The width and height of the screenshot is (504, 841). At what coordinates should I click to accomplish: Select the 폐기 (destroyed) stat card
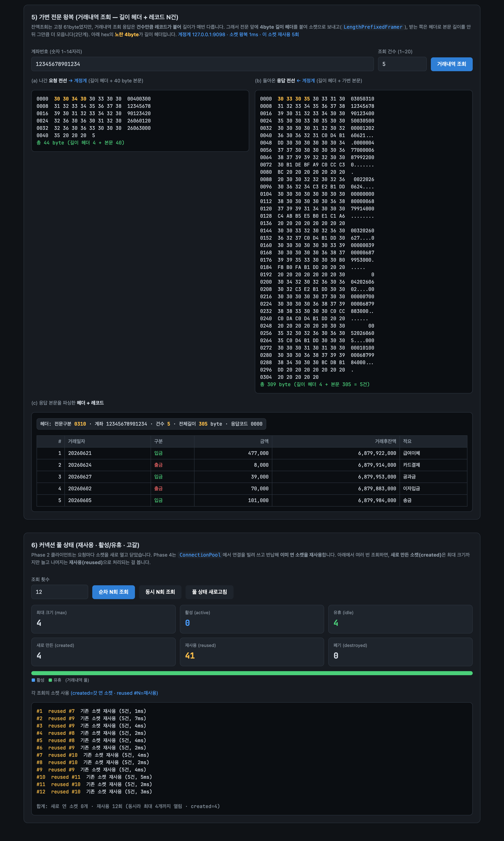[x=400, y=652]
